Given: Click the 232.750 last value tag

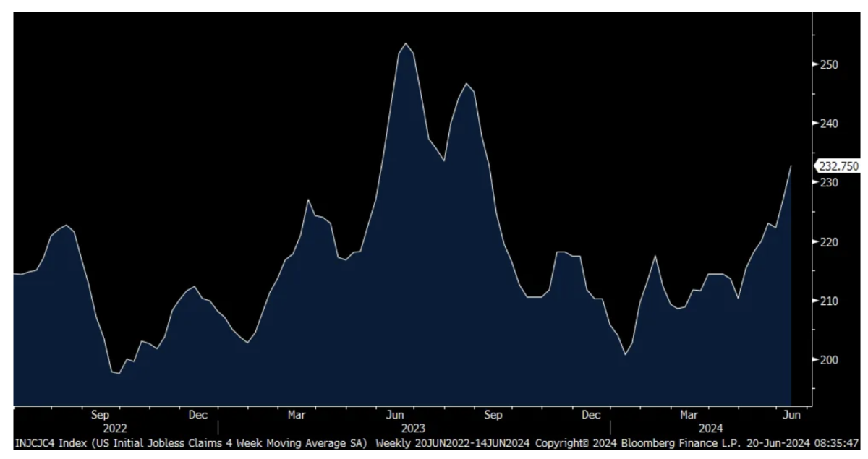Looking at the screenshot, I should coord(839,166).
